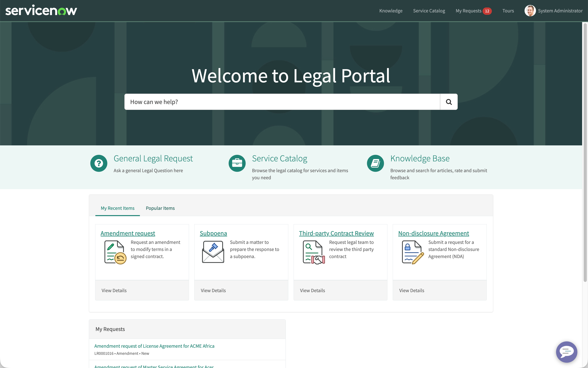
Task: Click 'Request an amendment to modify terms' description
Action: pos(155,249)
